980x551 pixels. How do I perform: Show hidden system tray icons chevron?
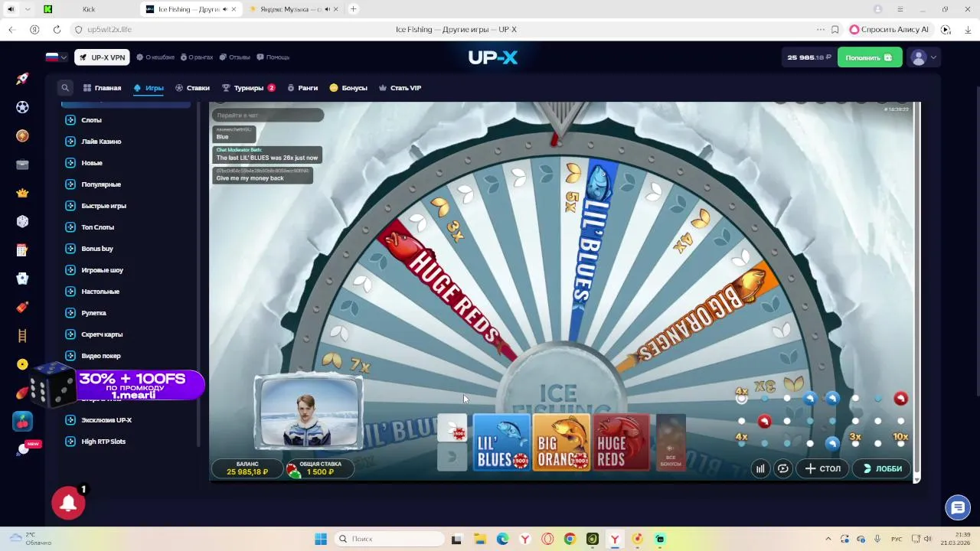(828, 539)
